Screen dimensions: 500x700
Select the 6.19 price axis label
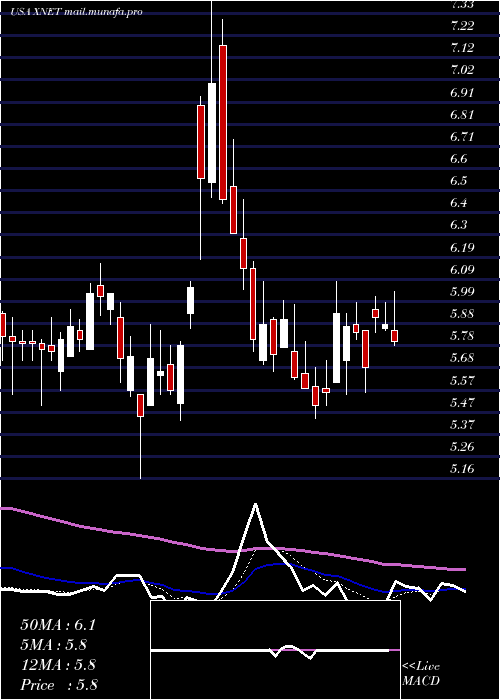462,248
